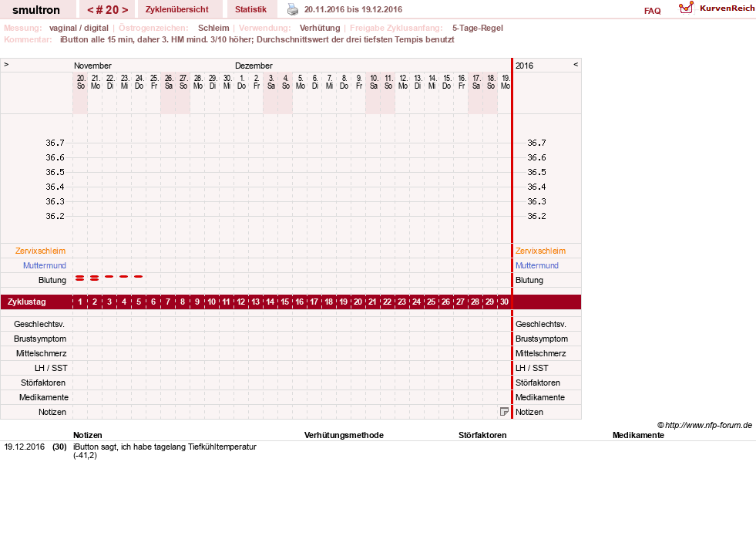The image size is (756, 553).
Task: Collapse chart using top-right < arrow
Action: pos(575,64)
